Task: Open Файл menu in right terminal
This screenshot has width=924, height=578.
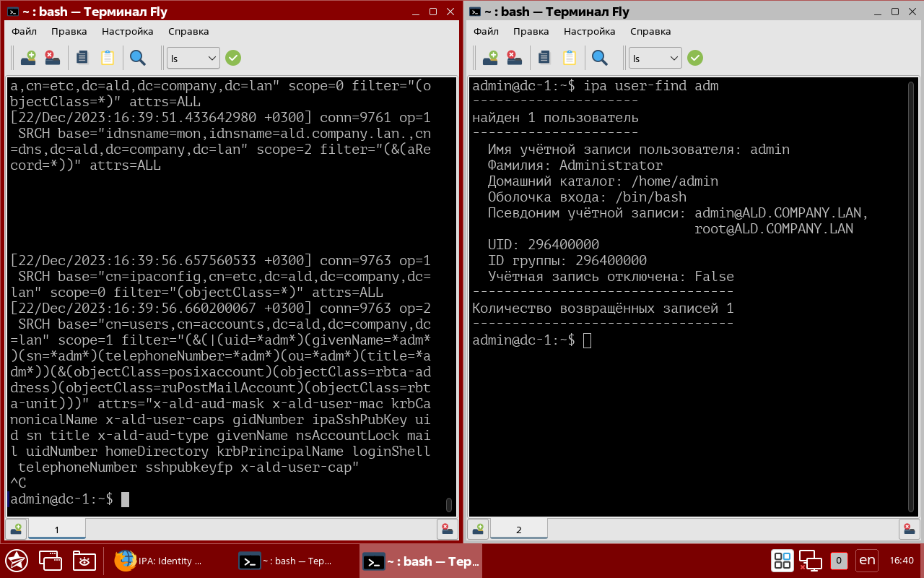Action: (486, 32)
